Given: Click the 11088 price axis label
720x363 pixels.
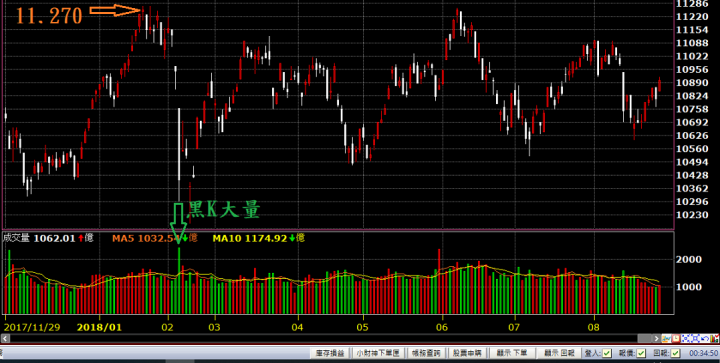Looking at the screenshot, I should click(x=692, y=43).
